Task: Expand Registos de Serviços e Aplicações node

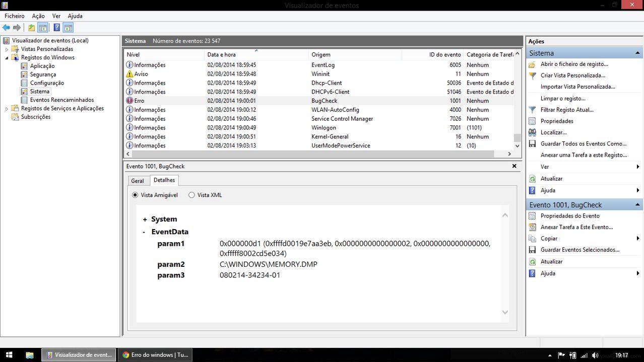Action: point(7,109)
